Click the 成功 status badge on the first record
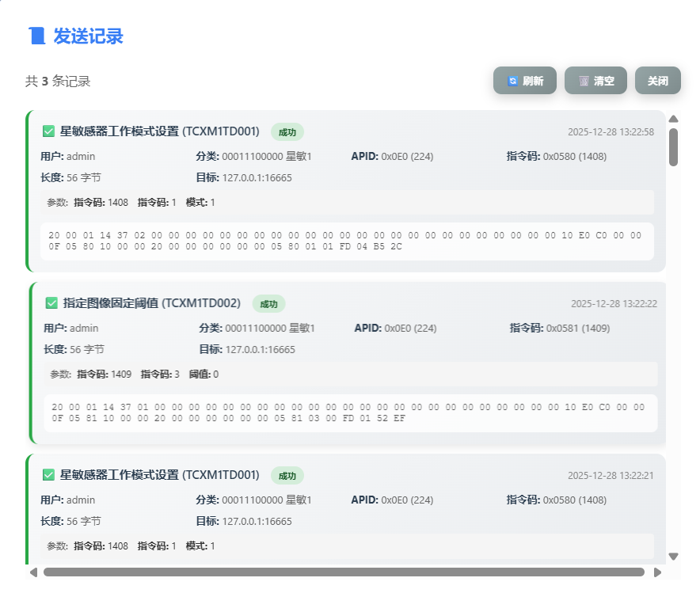This screenshot has height=593, width=700. pyautogui.click(x=287, y=131)
